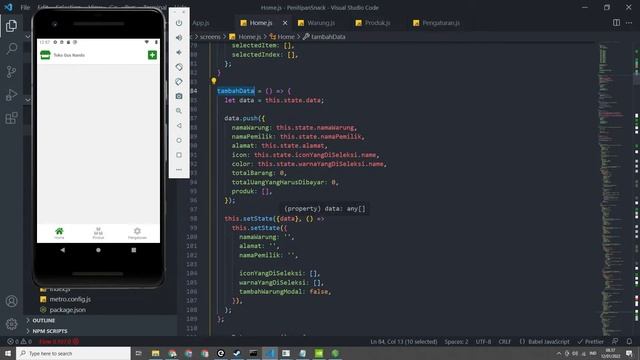Viewport: 640px width, 360px height.
Task: Tap the Android recents navigation button on phone
Action: [134, 250]
